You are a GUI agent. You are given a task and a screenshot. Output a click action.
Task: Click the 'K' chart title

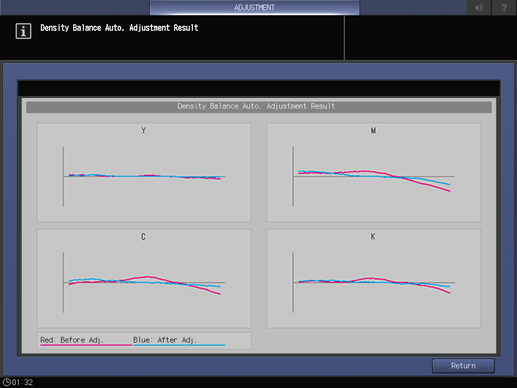[373, 236]
